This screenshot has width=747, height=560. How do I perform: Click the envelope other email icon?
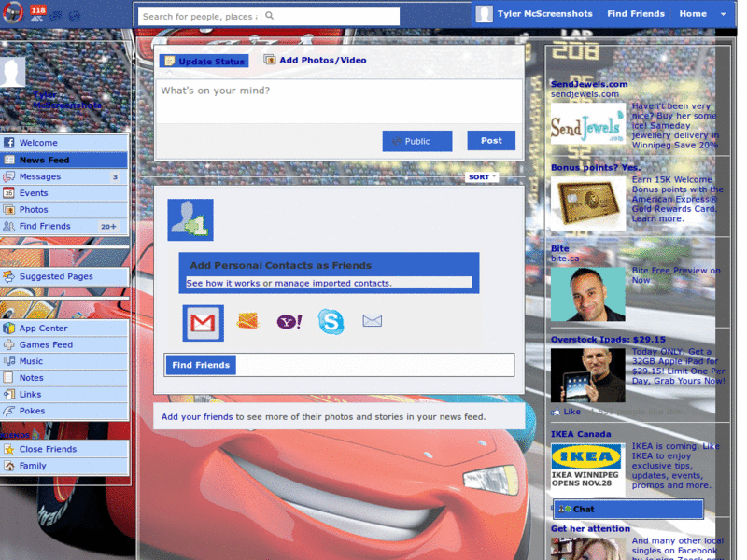(x=372, y=320)
